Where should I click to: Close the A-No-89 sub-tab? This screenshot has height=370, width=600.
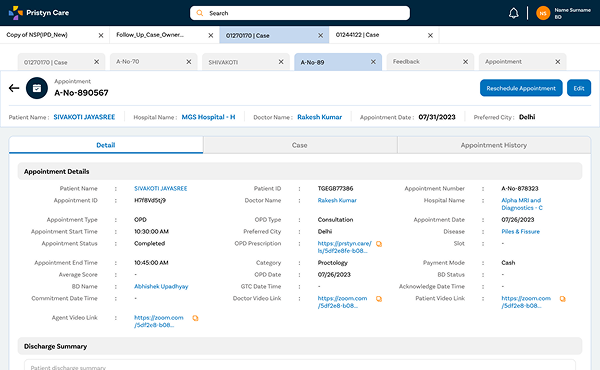click(373, 62)
